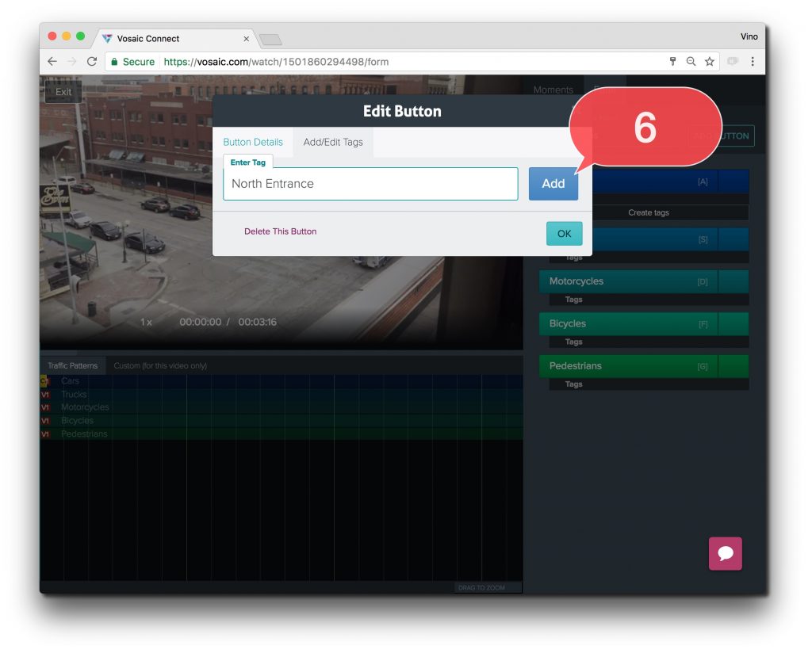Open a new browser tab

tap(270, 40)
